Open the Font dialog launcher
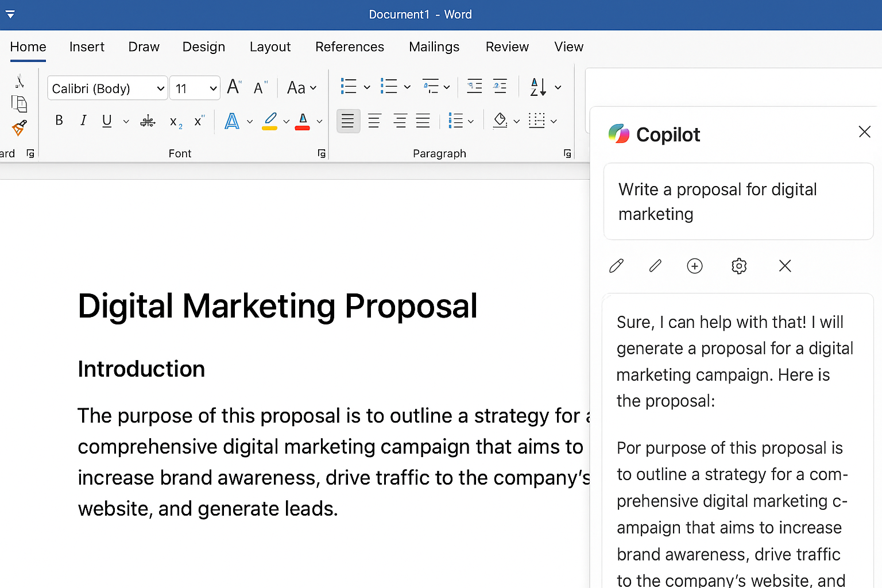This screenshot has width=882, height=588. 322,153
